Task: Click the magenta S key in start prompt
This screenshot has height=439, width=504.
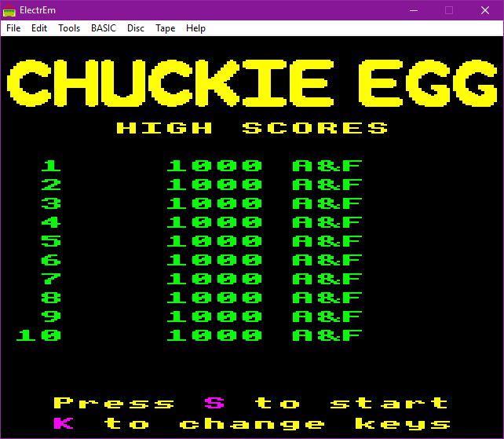Action: pyautogui.click(x=214, y=403)
